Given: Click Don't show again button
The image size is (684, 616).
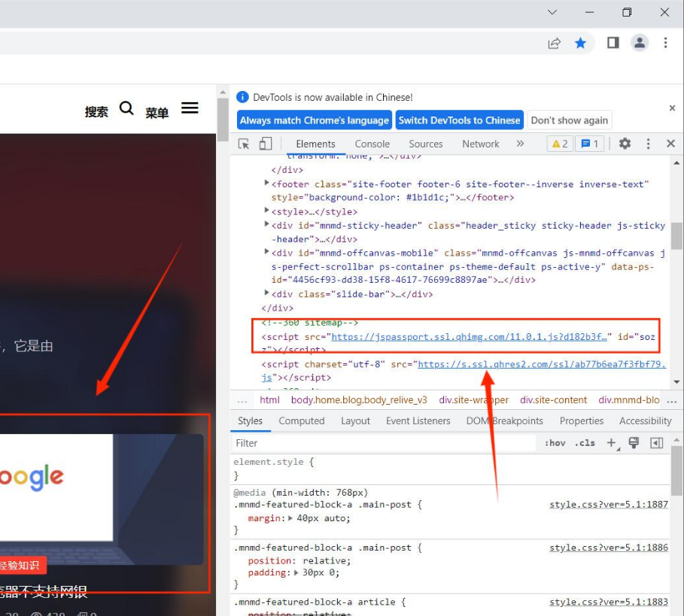Looking at the screenshot, I should tap(570, 120).
